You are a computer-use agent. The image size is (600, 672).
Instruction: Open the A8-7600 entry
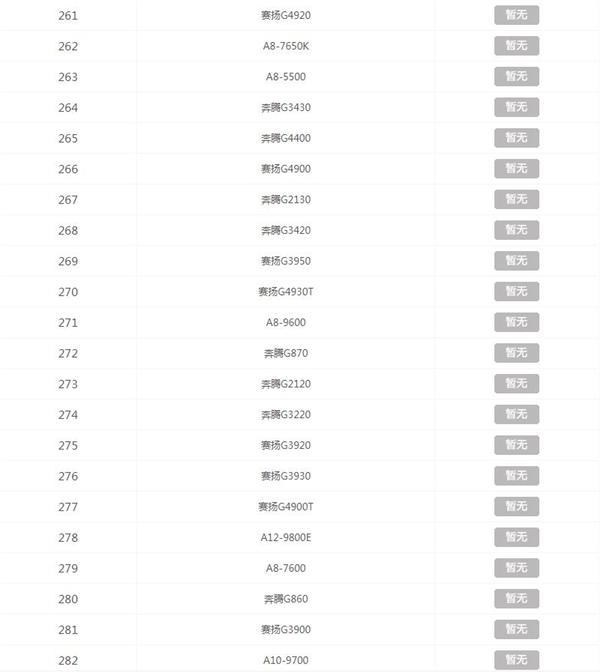click(286, 568)
